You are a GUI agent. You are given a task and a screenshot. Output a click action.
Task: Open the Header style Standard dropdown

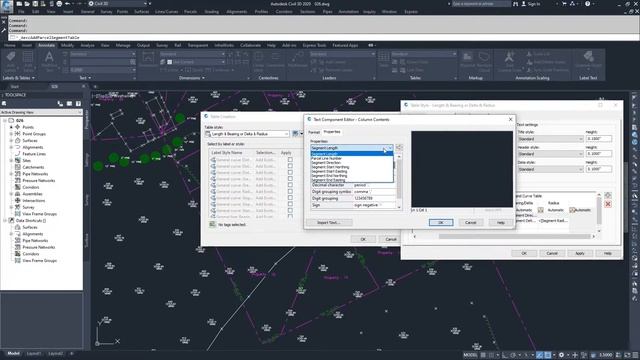pos(550,154)
